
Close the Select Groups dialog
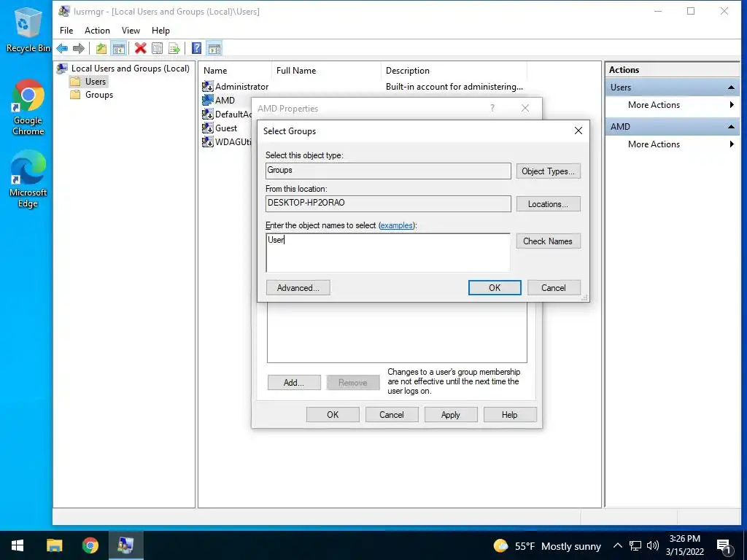(578, 131)
